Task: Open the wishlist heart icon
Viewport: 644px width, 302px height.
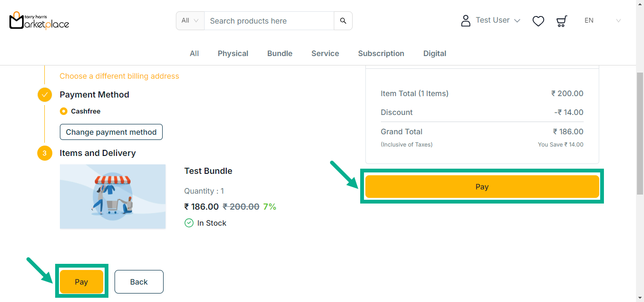Action: [538, 21]
